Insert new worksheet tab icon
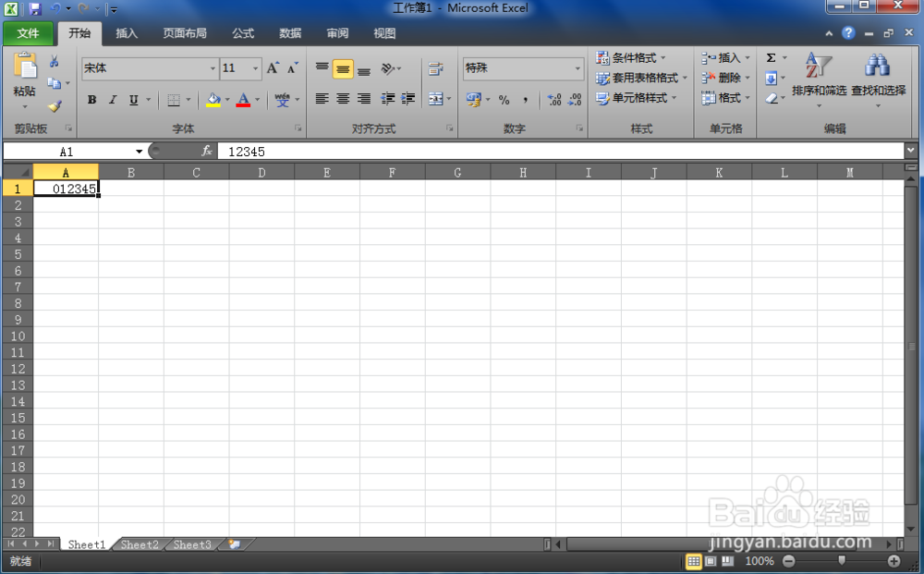Screen dimensions: 924x574 pos(235,543)
